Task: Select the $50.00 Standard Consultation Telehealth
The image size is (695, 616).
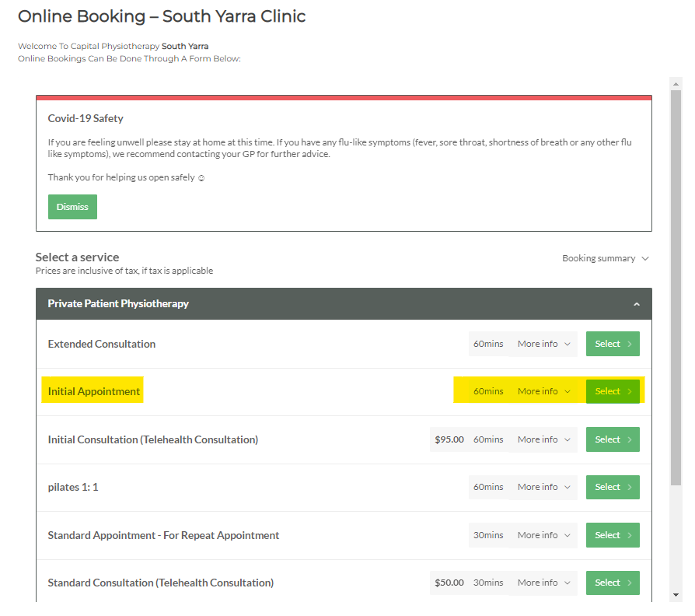Action: (613, 582)
